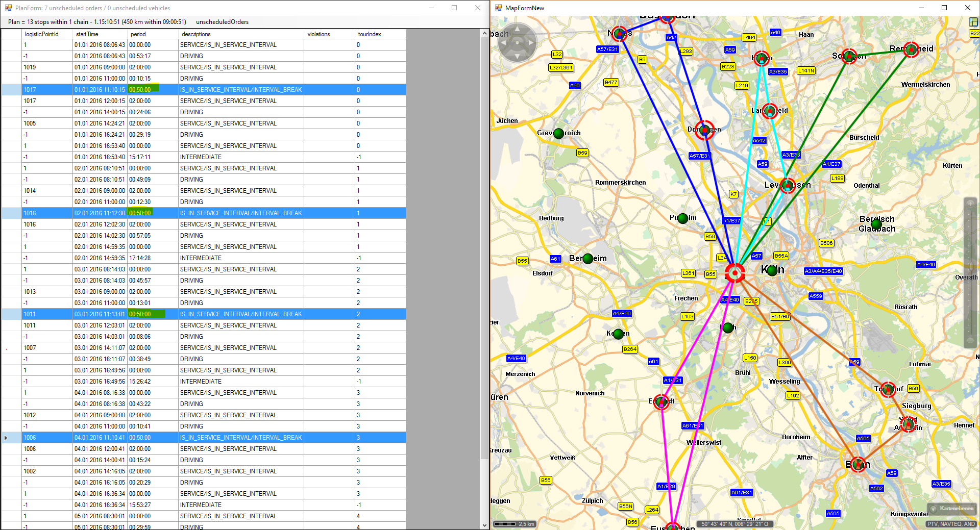The height and width of the screenshot is (530, 980).
Task: Open the overview map icon in the map corner
Action: click(973, 22)
